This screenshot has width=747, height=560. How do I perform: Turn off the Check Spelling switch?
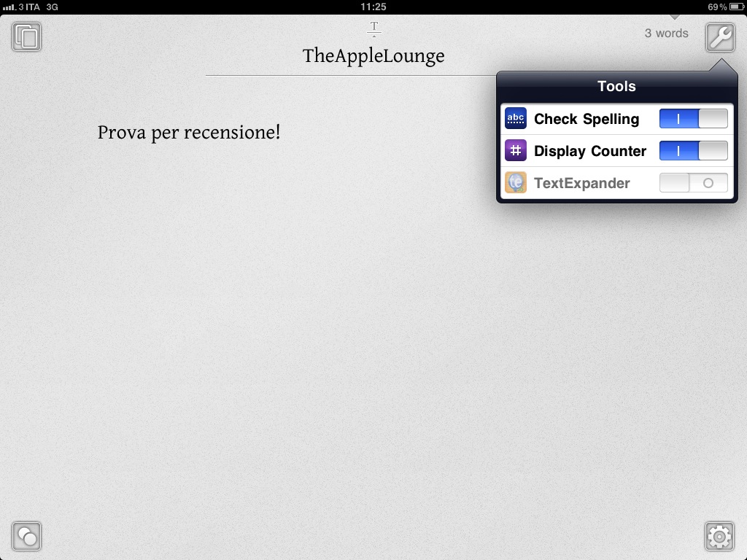click(693, 119)
